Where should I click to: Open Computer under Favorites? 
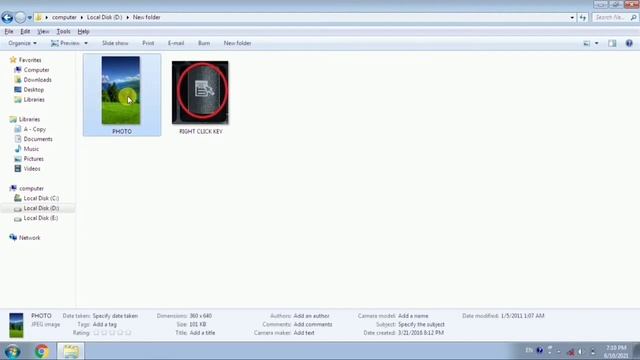point(36,70)
